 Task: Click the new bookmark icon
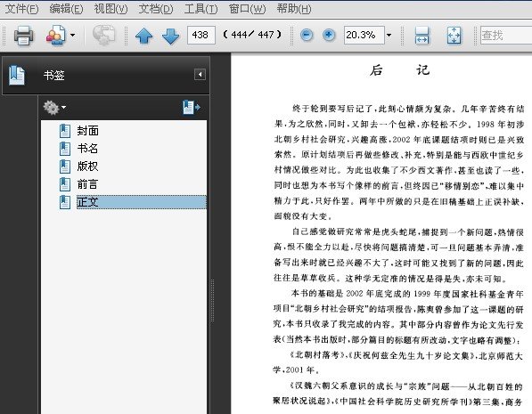coord(192,107)
